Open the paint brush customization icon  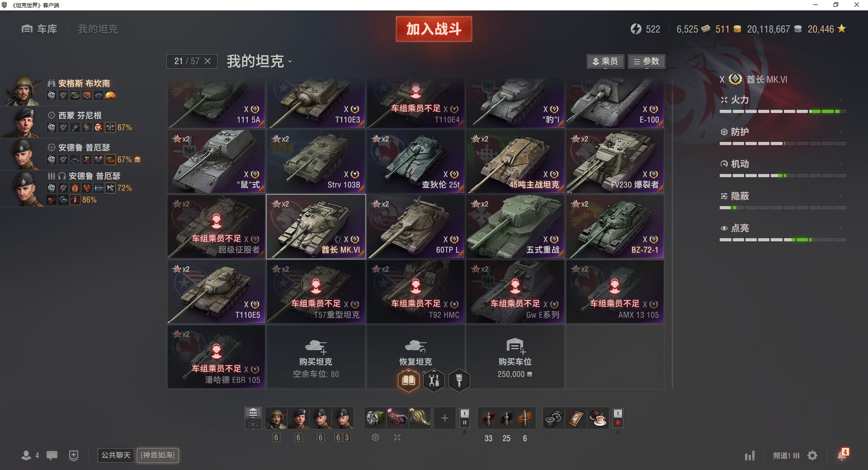tap(459, 381)
